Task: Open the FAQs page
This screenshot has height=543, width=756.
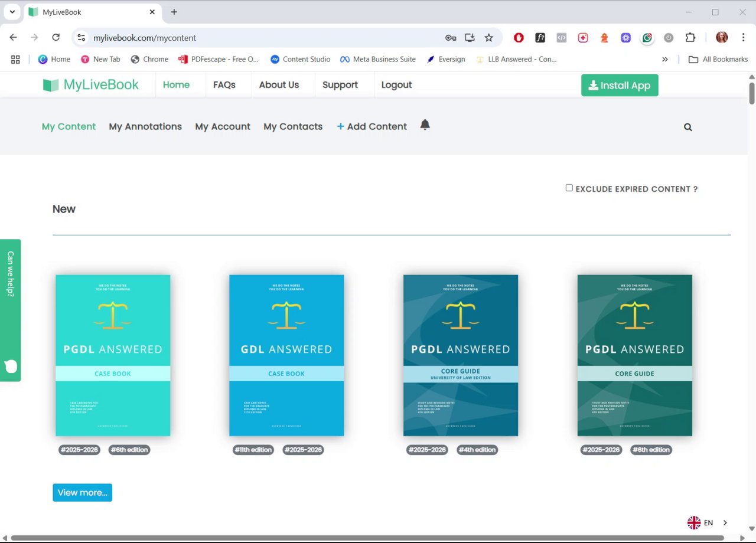Action: (x=224, y=85)
